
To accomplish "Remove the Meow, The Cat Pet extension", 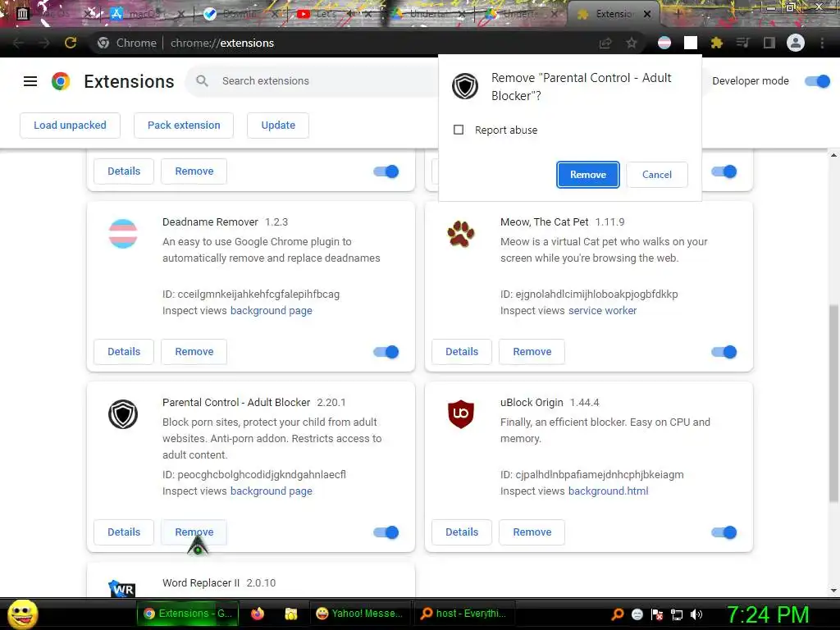I will tap(532, 352).
